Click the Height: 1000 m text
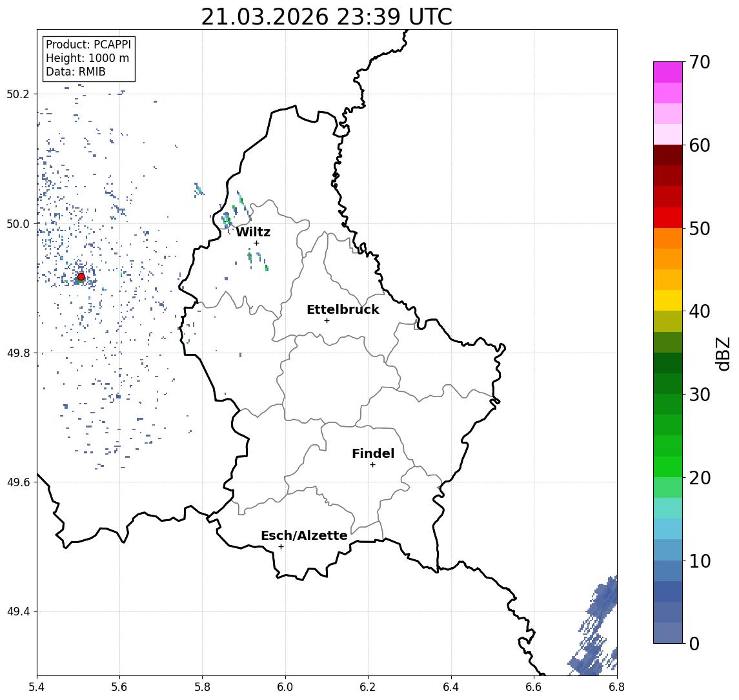 pos(87,58)
